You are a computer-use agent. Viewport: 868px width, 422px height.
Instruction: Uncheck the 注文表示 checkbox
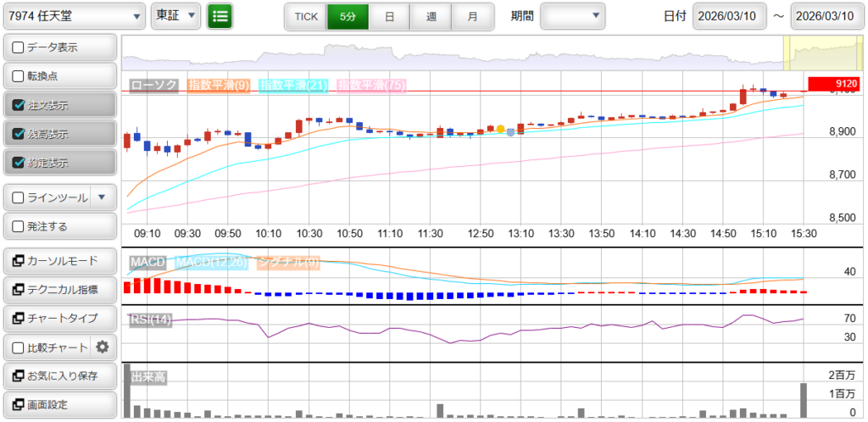(x=19, y=105)
